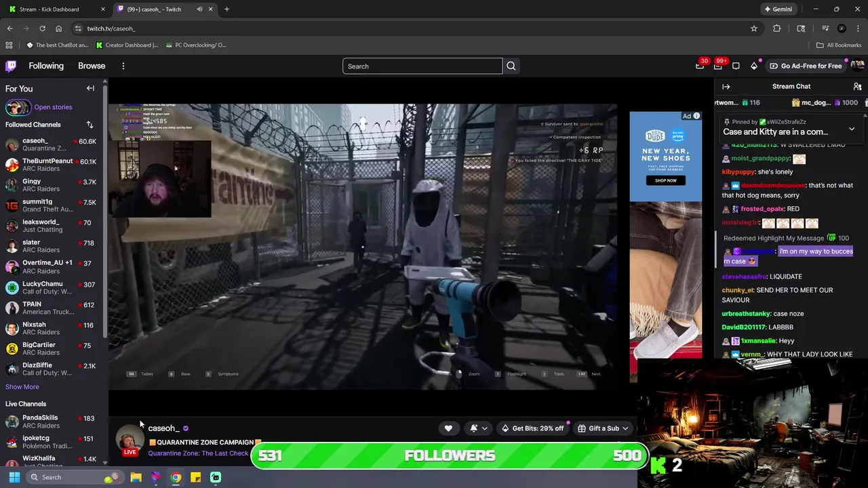Switch to Stream - Kick Dashboard tab

(56, 9)
